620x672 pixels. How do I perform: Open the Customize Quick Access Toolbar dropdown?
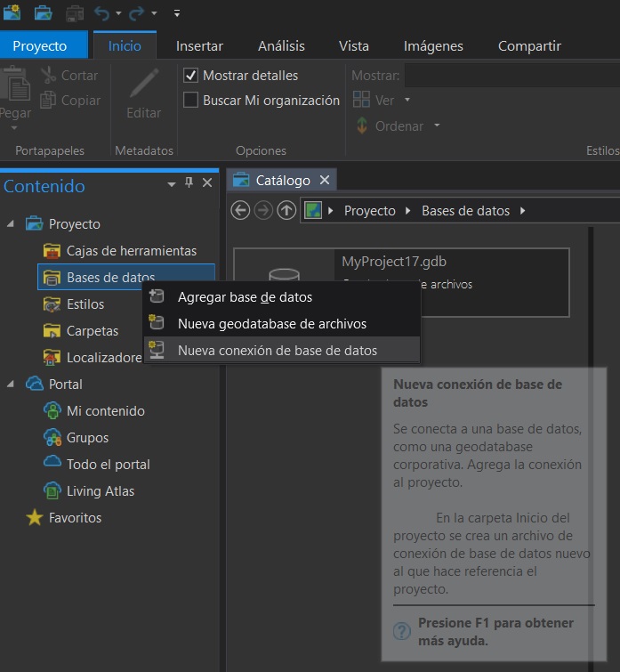tap(177, 13)
